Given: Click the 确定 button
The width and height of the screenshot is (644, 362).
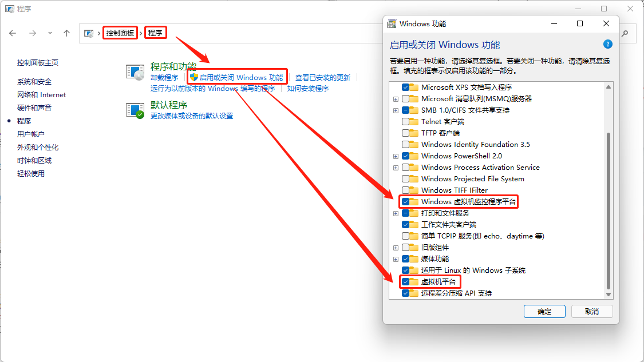Looking at the screenshot, I should point(544,312).
